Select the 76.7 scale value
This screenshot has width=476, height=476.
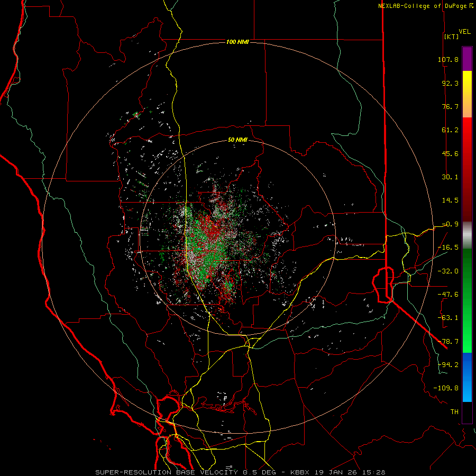click(x=450, y=106)
